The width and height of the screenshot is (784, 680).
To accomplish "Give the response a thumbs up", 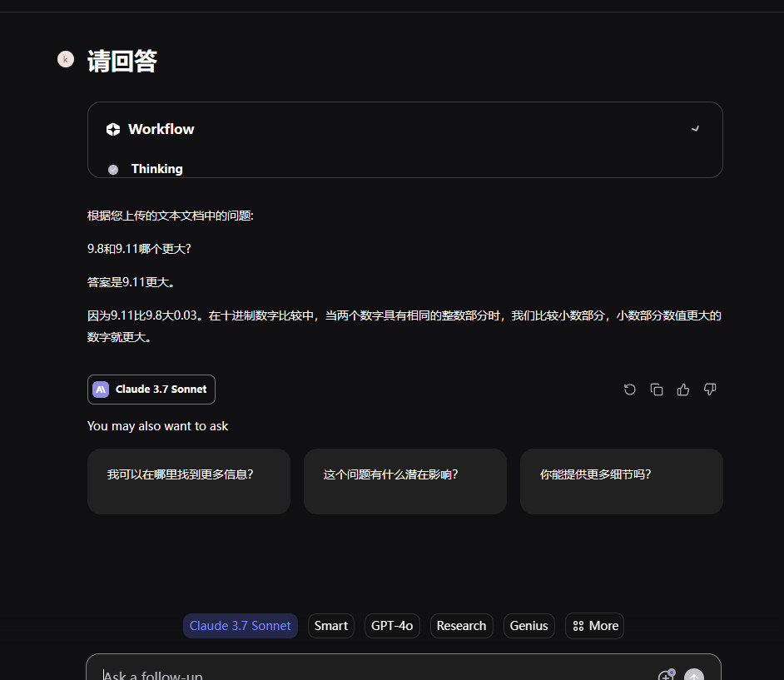I will click(x=683, y=390).
